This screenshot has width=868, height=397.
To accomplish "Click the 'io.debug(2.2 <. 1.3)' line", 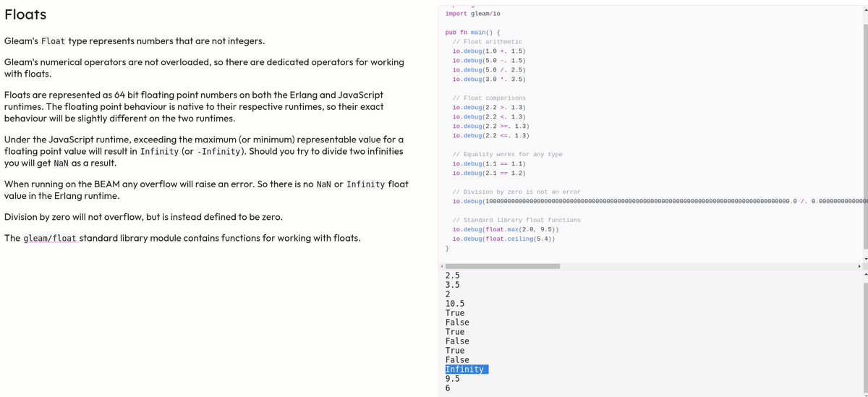I will click(489, 117).
